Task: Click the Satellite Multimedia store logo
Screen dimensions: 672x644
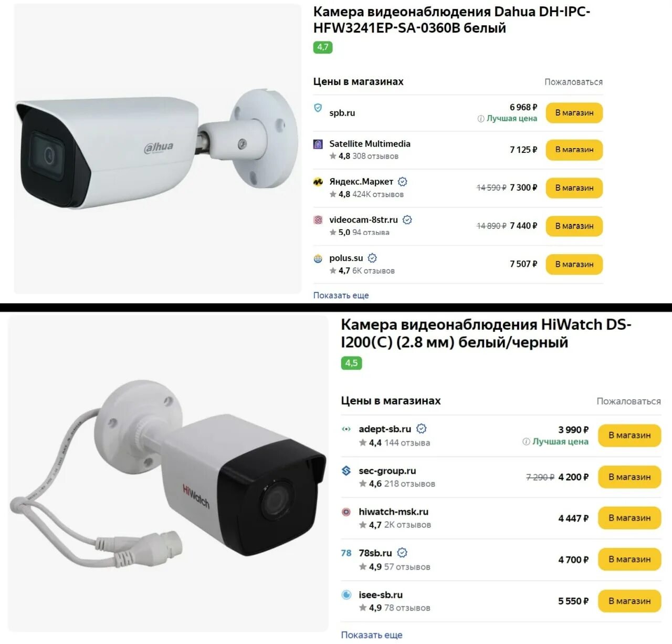Action: coord(318,144)
